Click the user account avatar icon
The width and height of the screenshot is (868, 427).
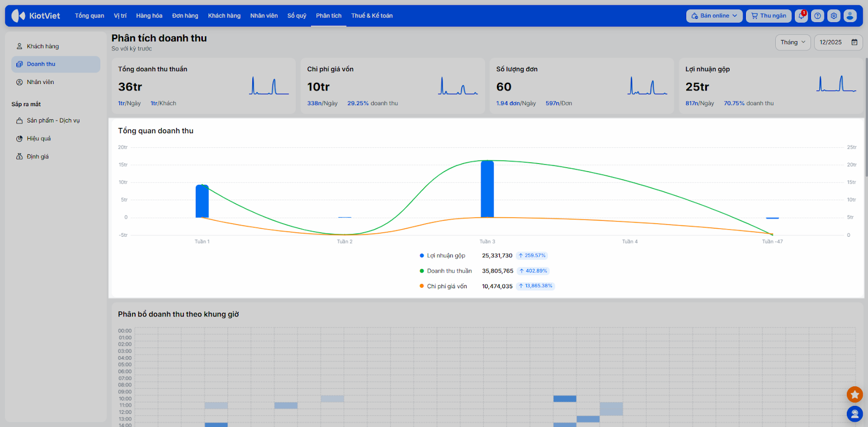[x=850, y=16]
